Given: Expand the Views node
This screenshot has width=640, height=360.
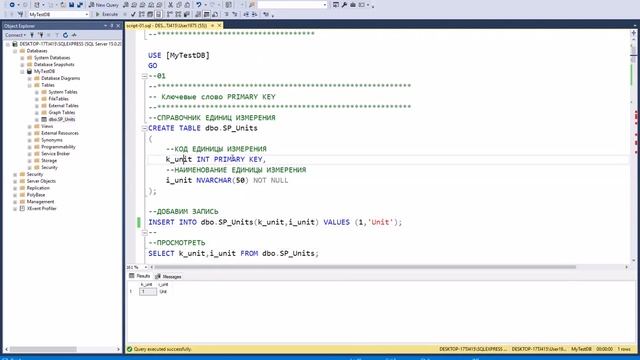Looking at the screenshot, I should [30, 127].
